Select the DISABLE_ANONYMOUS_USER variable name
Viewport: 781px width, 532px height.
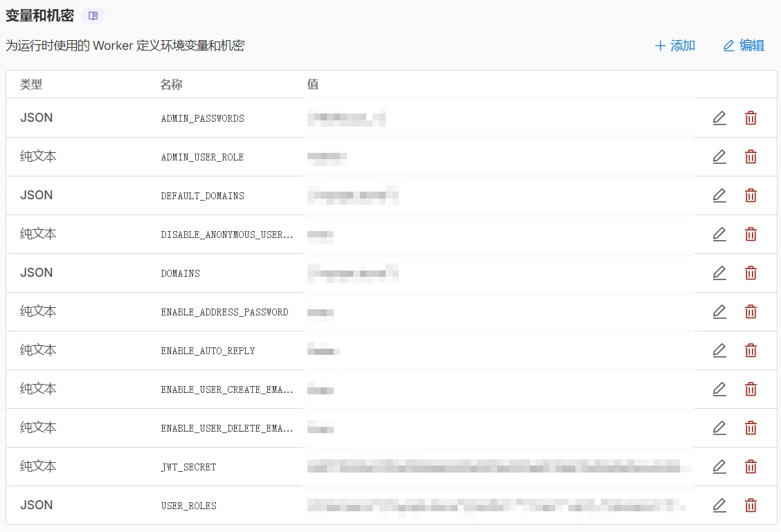pos(226,235)
